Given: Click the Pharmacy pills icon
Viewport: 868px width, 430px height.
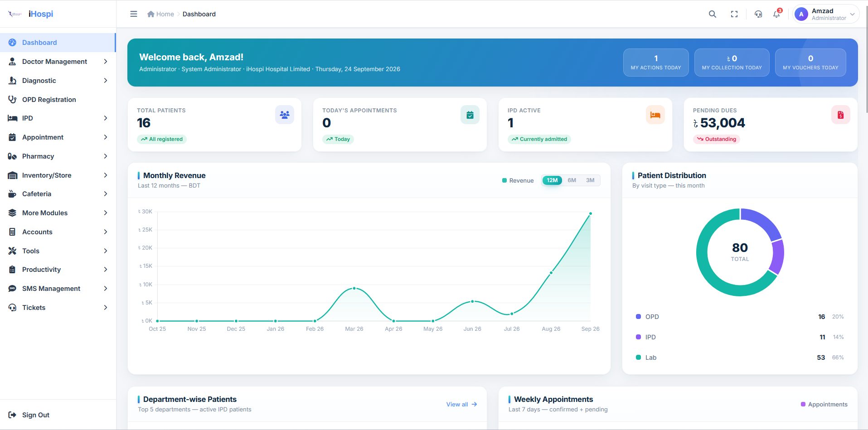Looking at the screenshot, I should [x=12, y=156].
